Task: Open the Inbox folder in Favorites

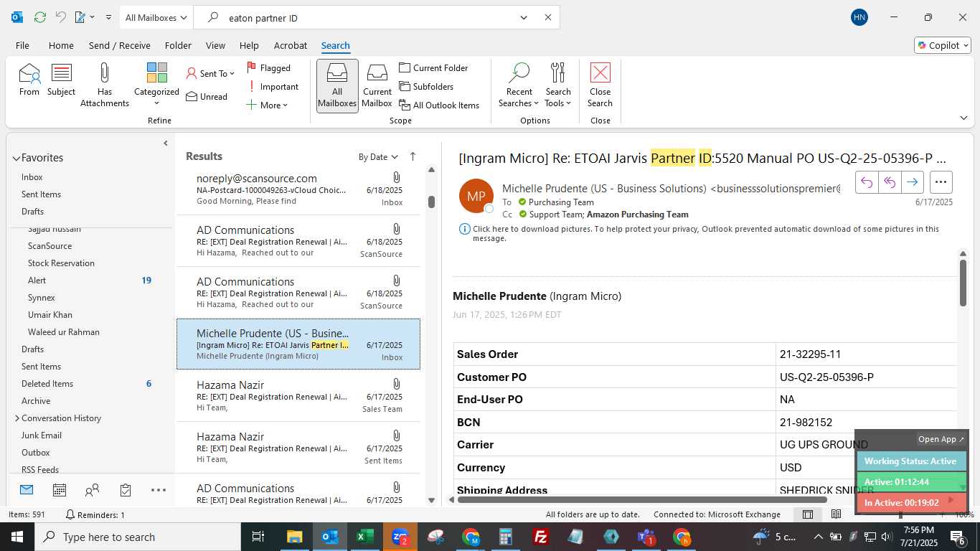Action: 32,177
